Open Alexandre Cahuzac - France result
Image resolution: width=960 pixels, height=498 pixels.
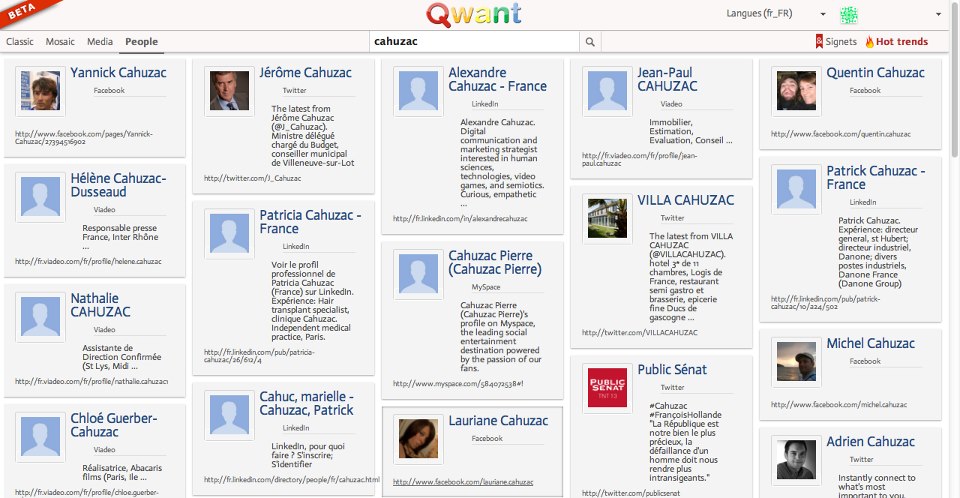click(497, 79)
